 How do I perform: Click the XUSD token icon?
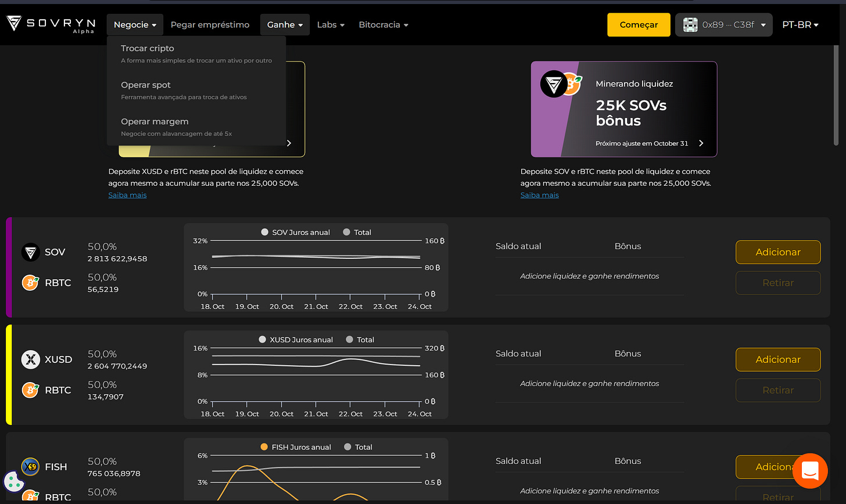pos(30,359)
